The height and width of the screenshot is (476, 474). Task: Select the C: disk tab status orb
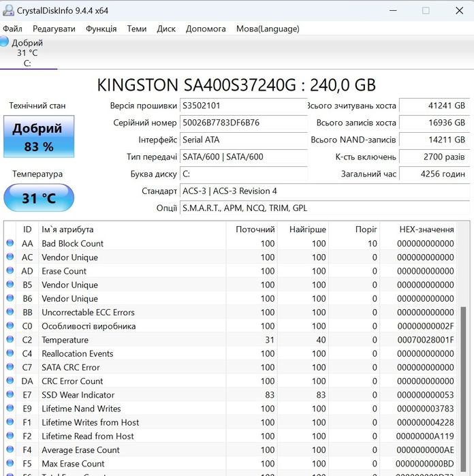(4, 42)
